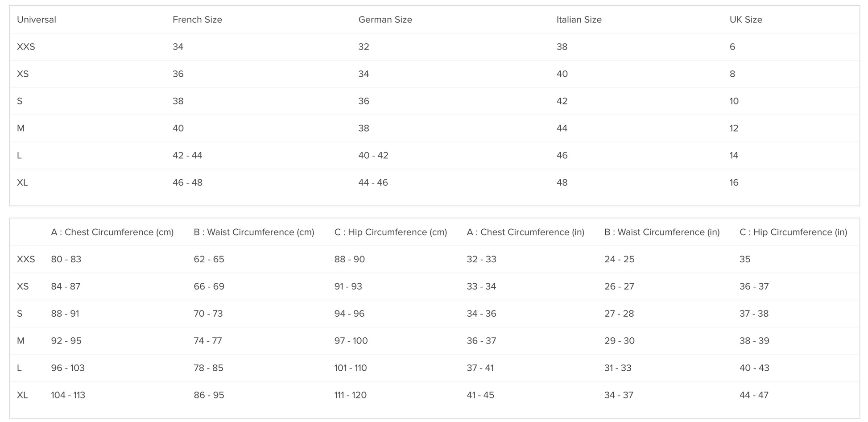Click the Waist Circumference (cm) header
This screenshot has width=868, height=422.
coord(254,232)
